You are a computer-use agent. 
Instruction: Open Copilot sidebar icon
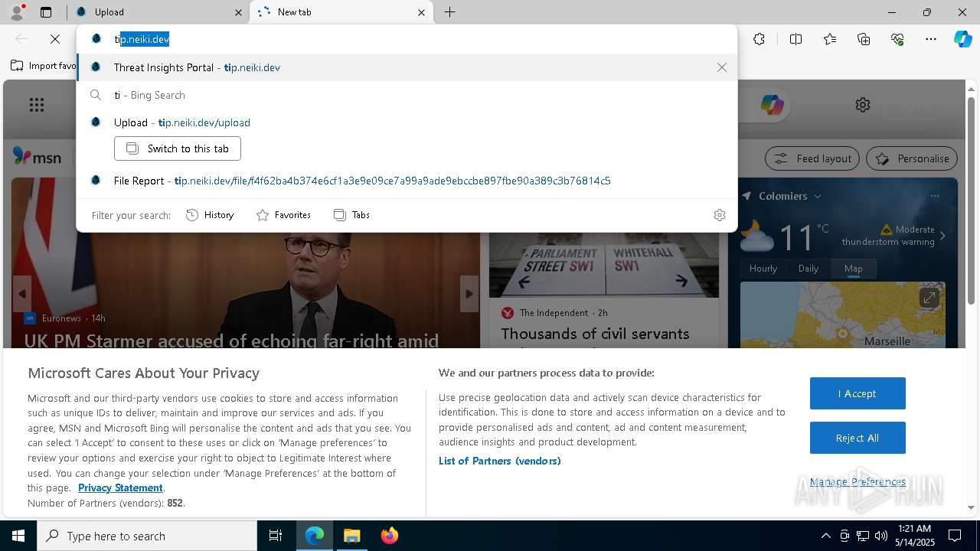962,39
